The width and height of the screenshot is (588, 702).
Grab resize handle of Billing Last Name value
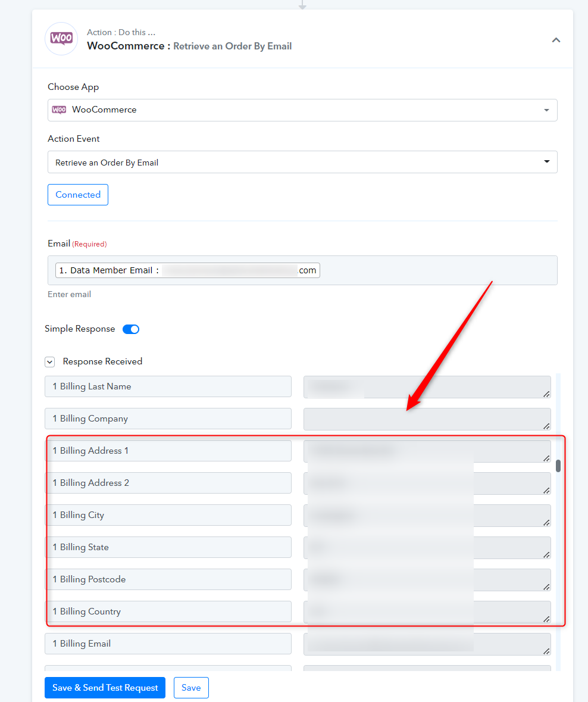546,394
